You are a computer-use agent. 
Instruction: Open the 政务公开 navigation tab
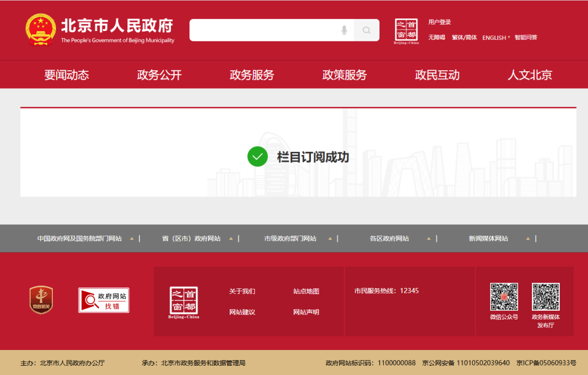(159, 75)
